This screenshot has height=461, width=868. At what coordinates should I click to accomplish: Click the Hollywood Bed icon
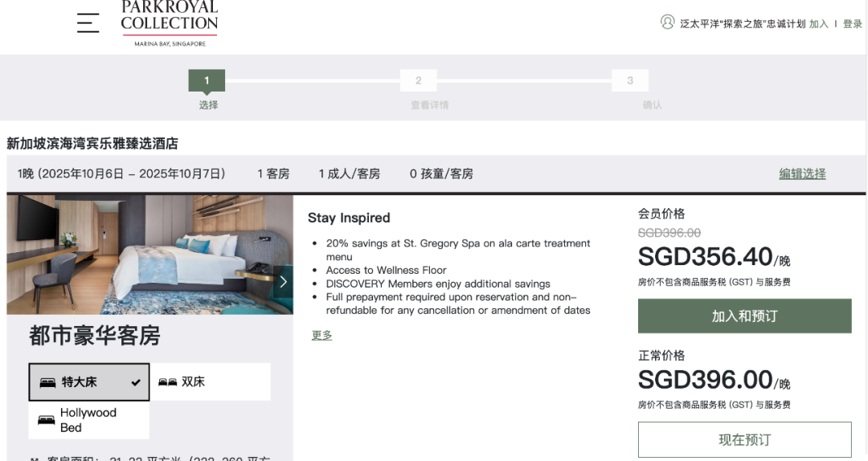coord(46,420)
